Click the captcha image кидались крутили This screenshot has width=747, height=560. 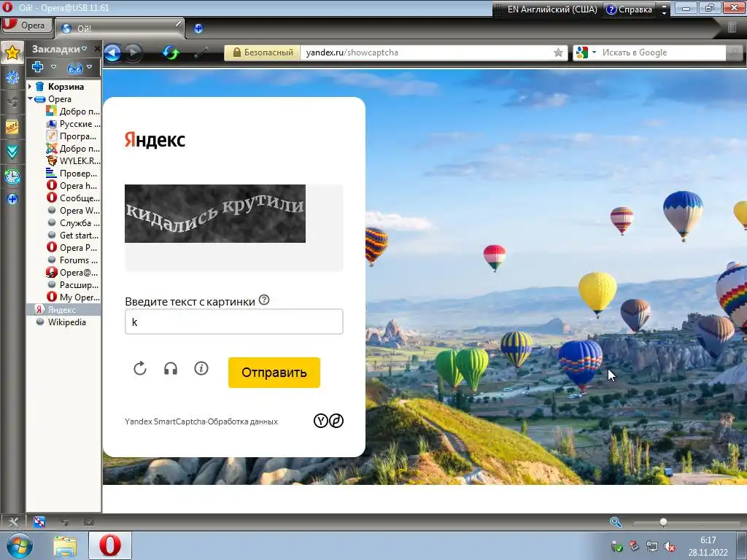pyautogui.click(x=215, y=214)
